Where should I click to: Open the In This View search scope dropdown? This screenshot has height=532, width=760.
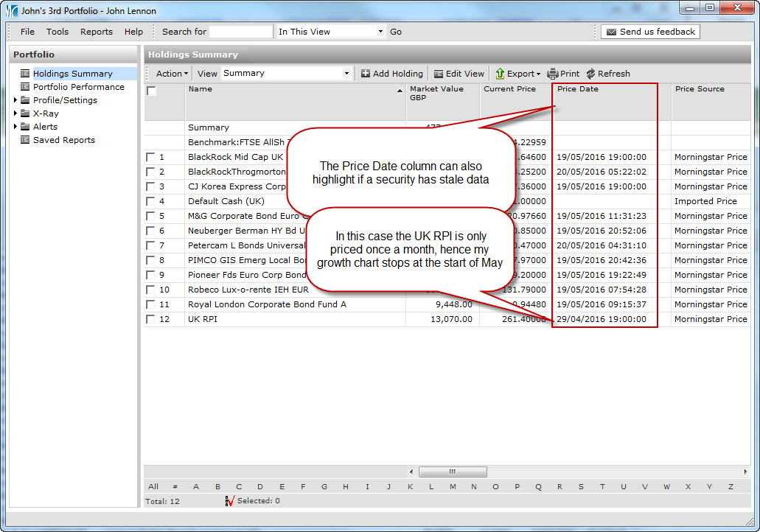pos(380,32)
